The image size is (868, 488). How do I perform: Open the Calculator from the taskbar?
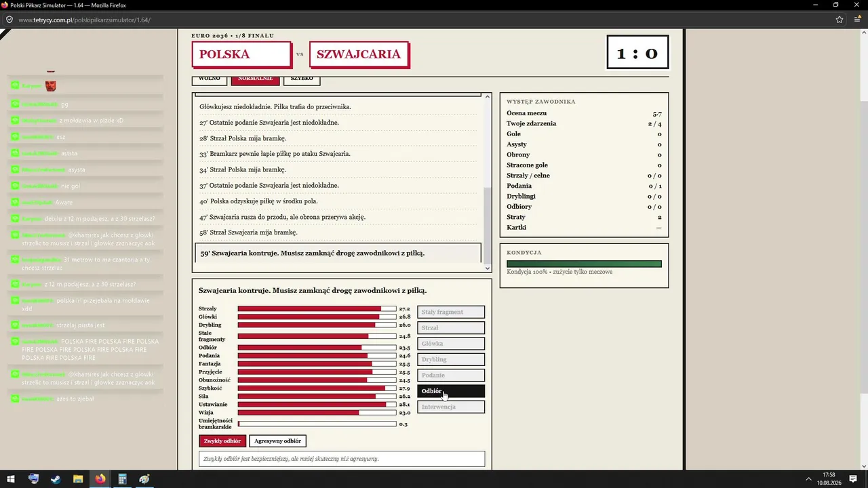123,479
